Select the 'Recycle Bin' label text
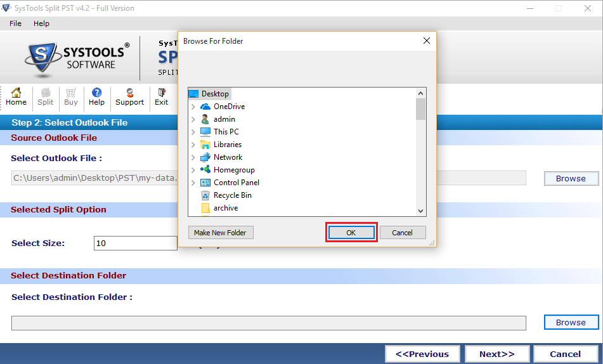Image resolution: width=603 pixels, height=364 pixels. click(233, 195)
